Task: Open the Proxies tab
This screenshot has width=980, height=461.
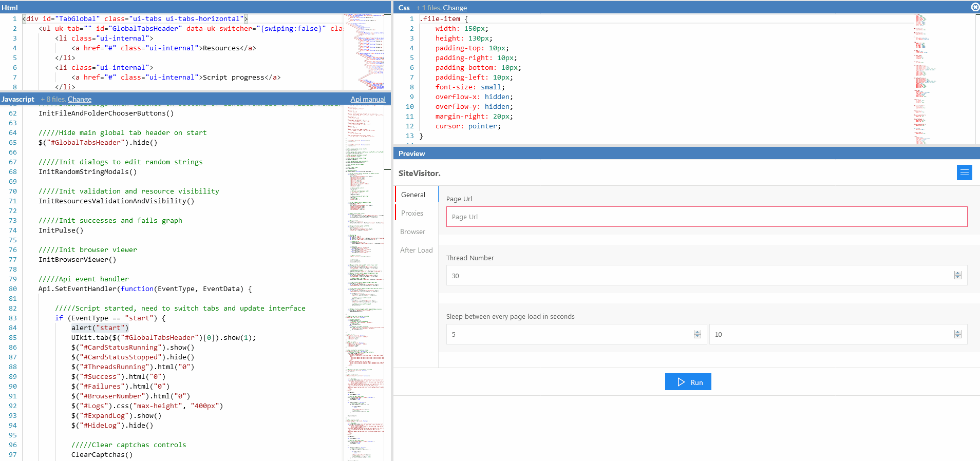Action: point(412,213)
